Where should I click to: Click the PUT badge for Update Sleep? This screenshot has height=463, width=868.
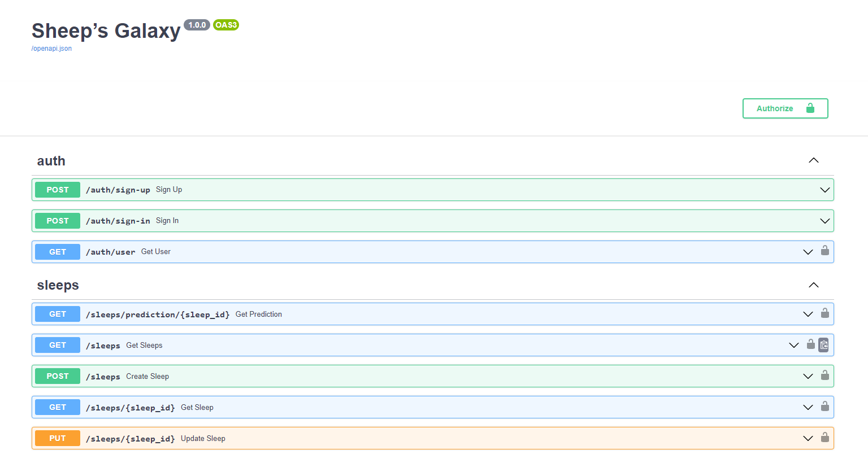(x=58, y=438)
